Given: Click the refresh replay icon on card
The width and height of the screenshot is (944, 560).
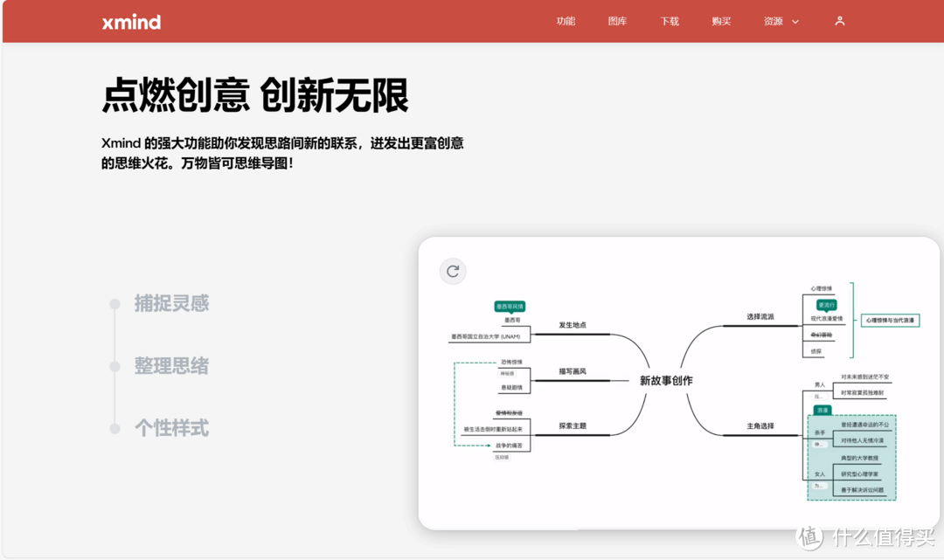Looking at the screenshot, I should coord(453,272).
